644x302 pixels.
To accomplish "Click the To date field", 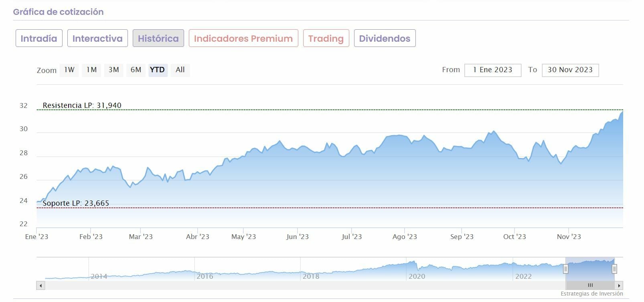I will click(570, 70).
